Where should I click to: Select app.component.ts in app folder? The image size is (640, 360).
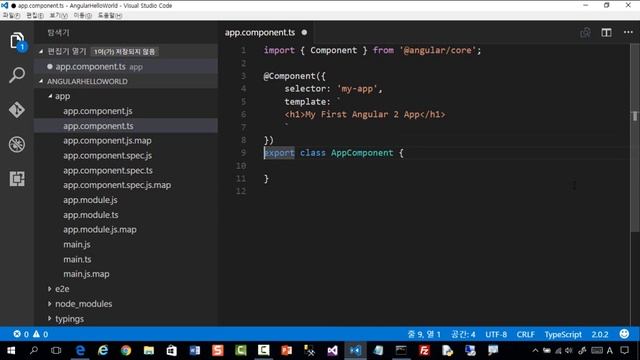(x=126, y=126)
